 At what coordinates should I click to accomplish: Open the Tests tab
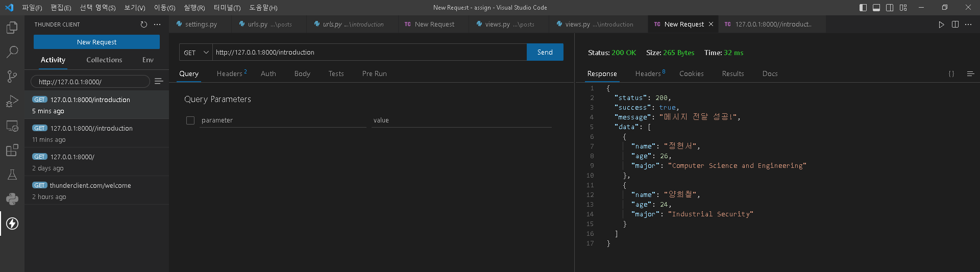pos(336,73)
